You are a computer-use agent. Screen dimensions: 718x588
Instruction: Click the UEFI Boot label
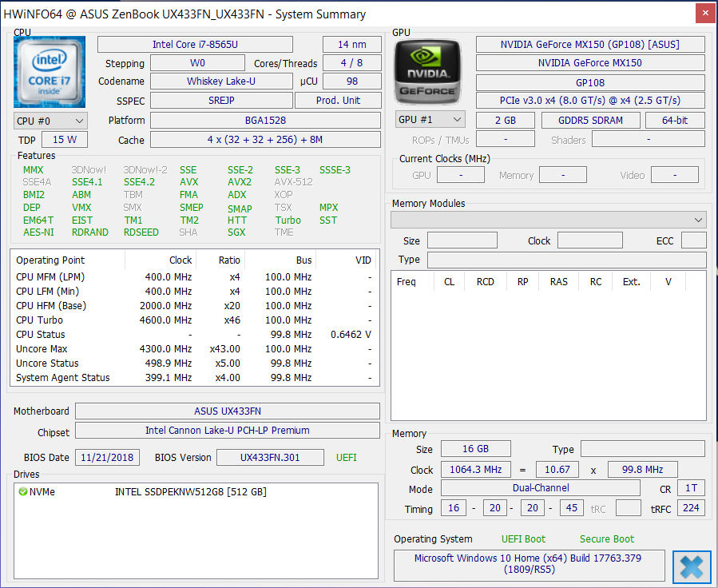[523, 539]
